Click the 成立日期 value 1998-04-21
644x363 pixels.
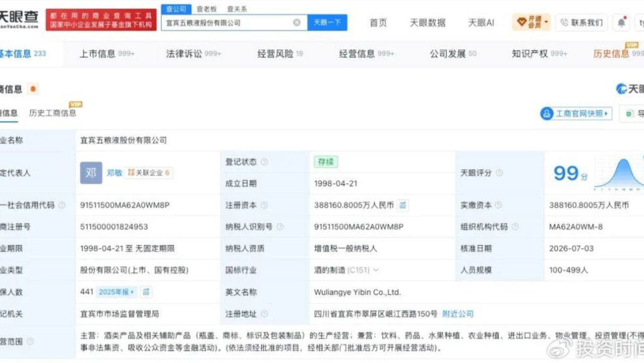[x=335, y=184]
